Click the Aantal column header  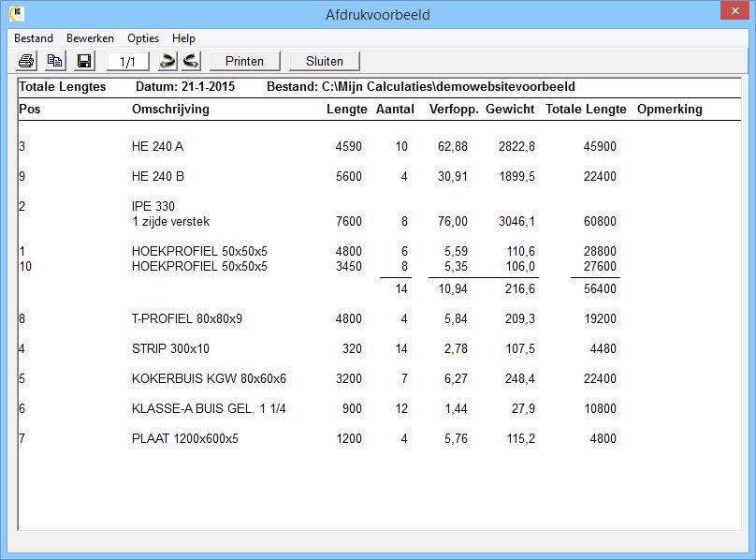395,109
